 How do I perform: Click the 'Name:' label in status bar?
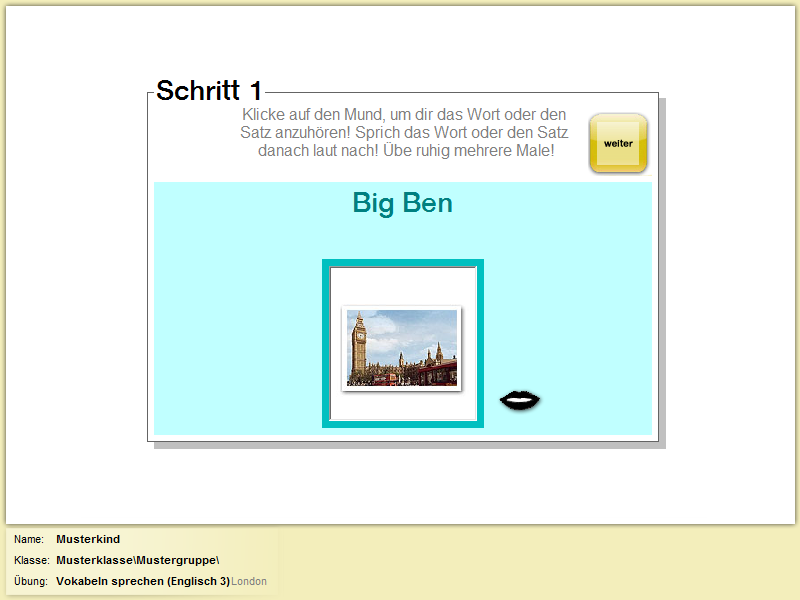pos(29,540)
